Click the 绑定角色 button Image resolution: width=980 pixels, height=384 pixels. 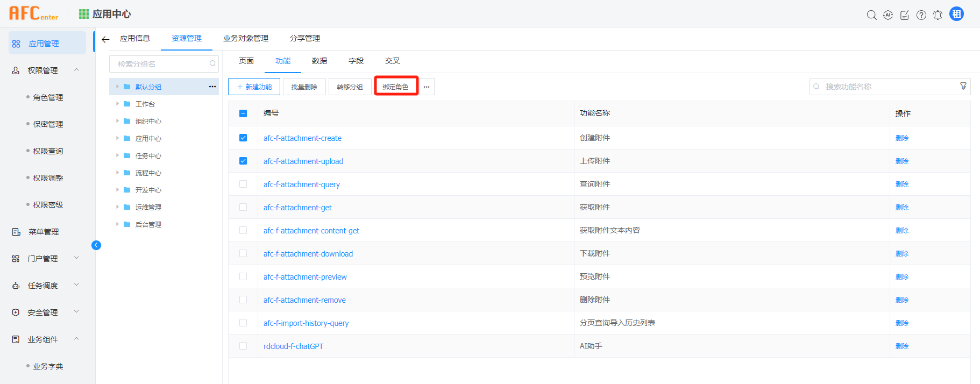tap(396, 87)
